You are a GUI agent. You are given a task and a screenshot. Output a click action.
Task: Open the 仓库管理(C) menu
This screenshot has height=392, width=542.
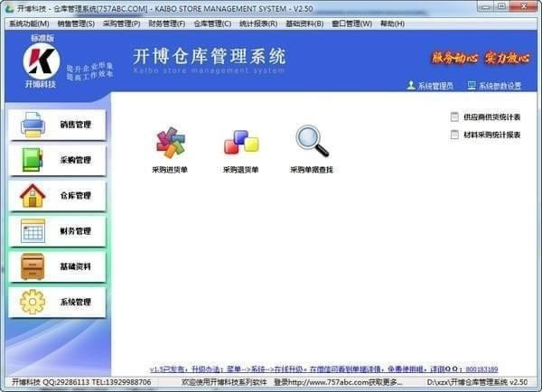(x=212, y=23)
